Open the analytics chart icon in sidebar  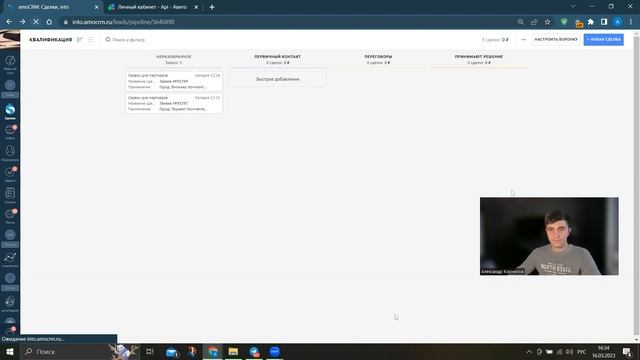tap(10, 260)
